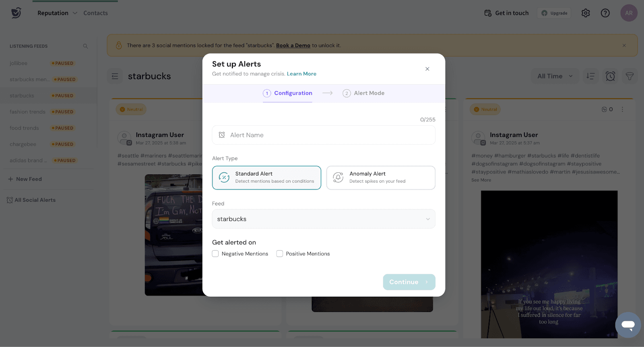Switch to the Alert Mode step

(363, 93)
